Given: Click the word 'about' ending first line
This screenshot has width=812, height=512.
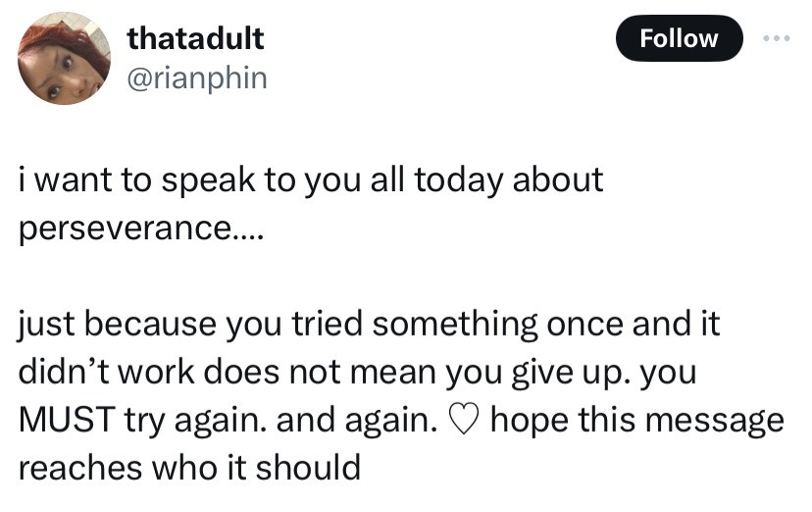Looking at the screenshot, I should tap(558, 179).
